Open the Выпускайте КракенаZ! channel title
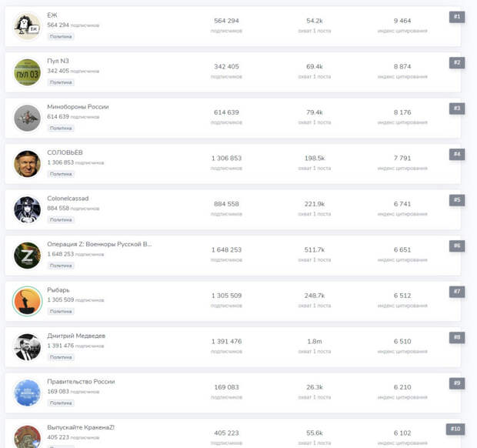The width and height of the screenshot is (477, 448). (x=81, y=427)
